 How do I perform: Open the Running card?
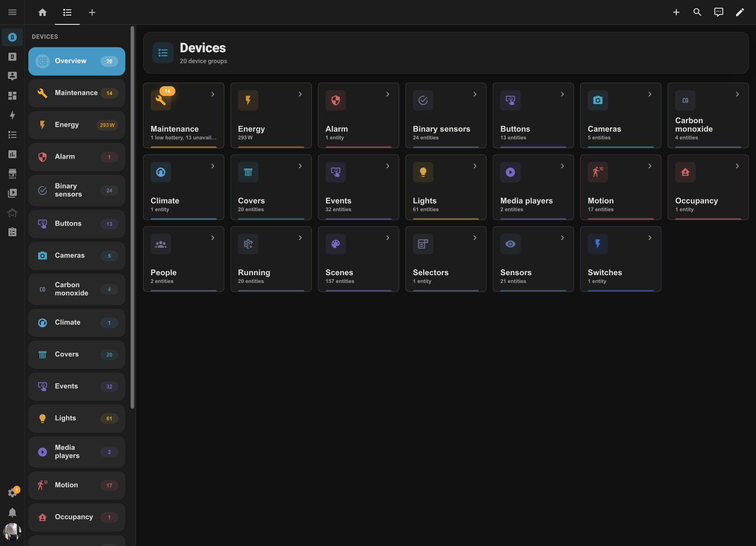pos(271,259)
